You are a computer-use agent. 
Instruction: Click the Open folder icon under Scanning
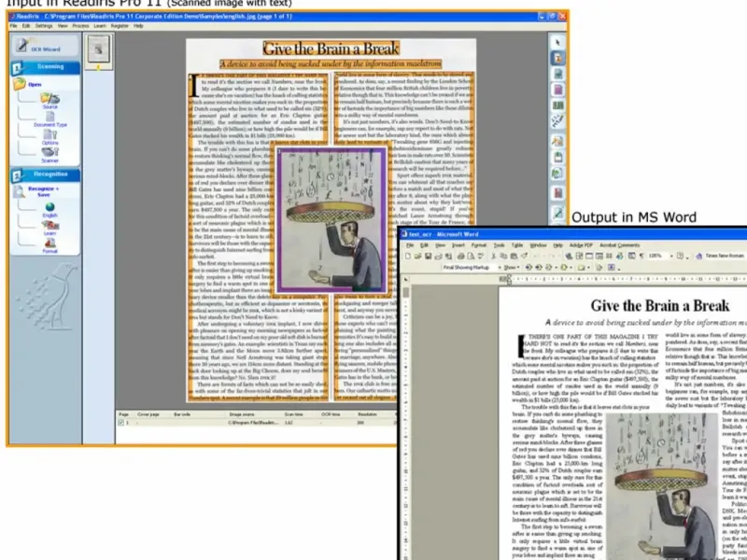(20, 84)
